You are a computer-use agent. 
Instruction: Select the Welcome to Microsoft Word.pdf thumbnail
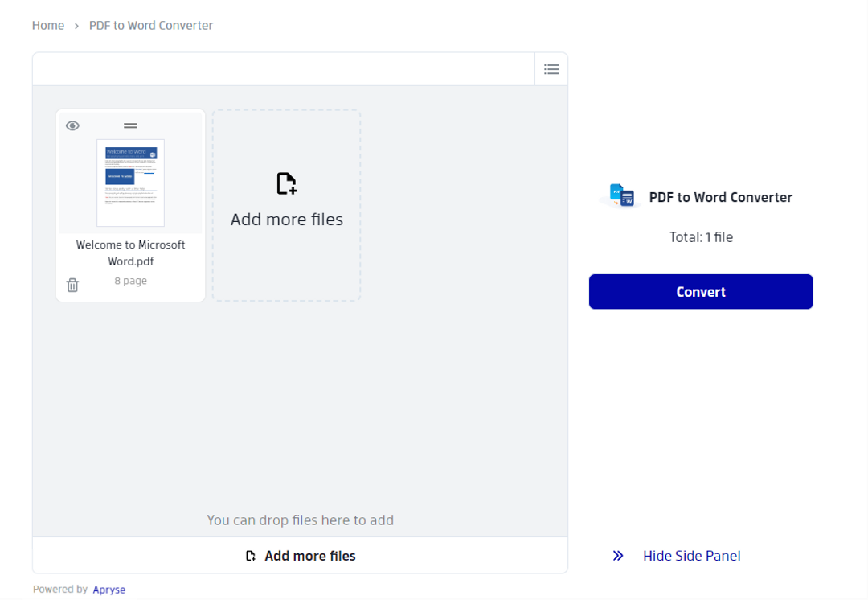130,183
